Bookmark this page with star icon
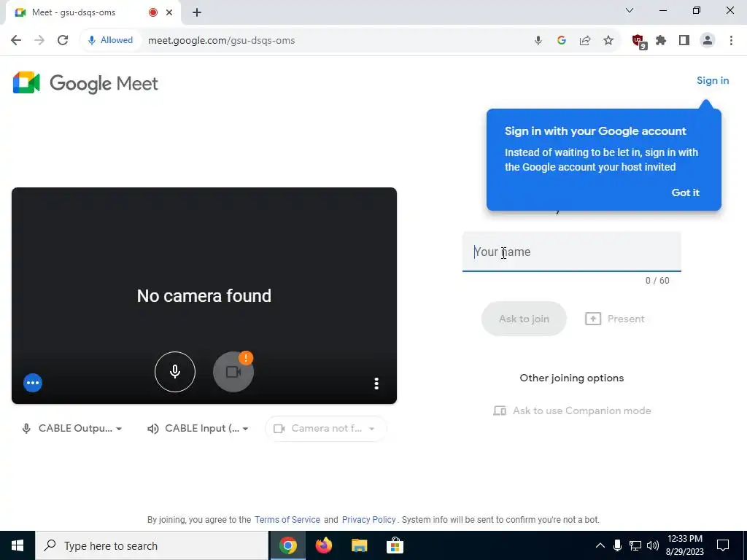Viewport: 747px width, 560px height. (608, 41)
